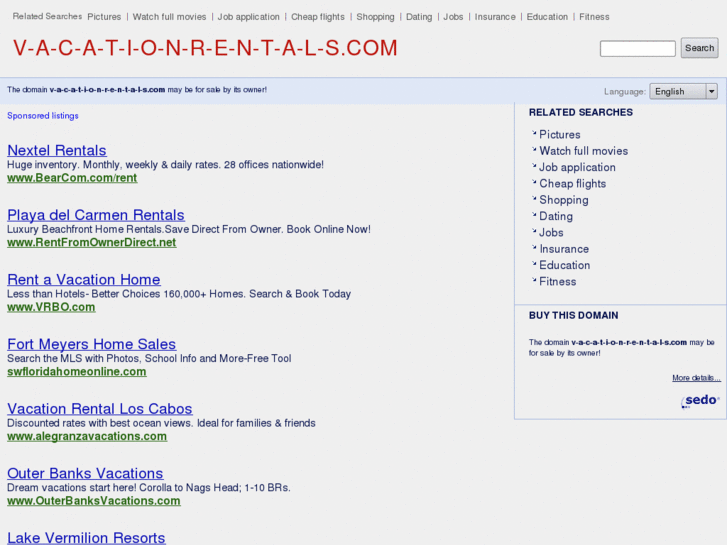Screen dimensions: 727x545
Task: Click Dating in sidebar list
Action: pos(556,216)
